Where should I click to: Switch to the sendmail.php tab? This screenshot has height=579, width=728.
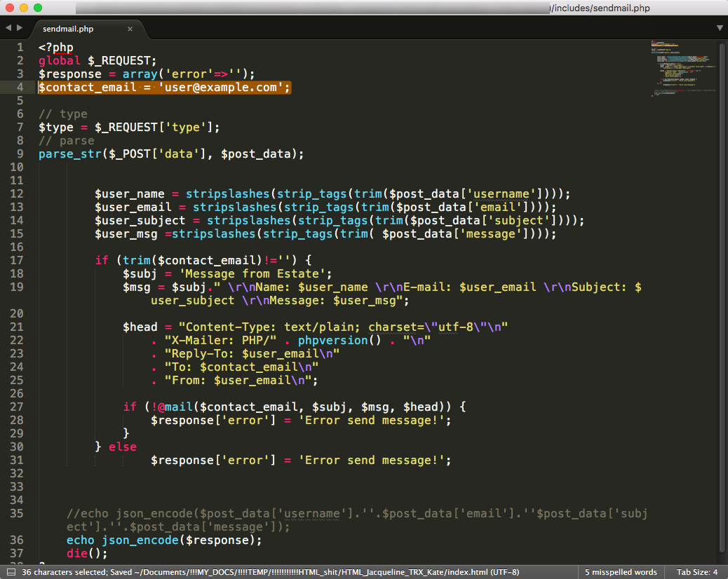pyautogui.click(x=69, y=29)
